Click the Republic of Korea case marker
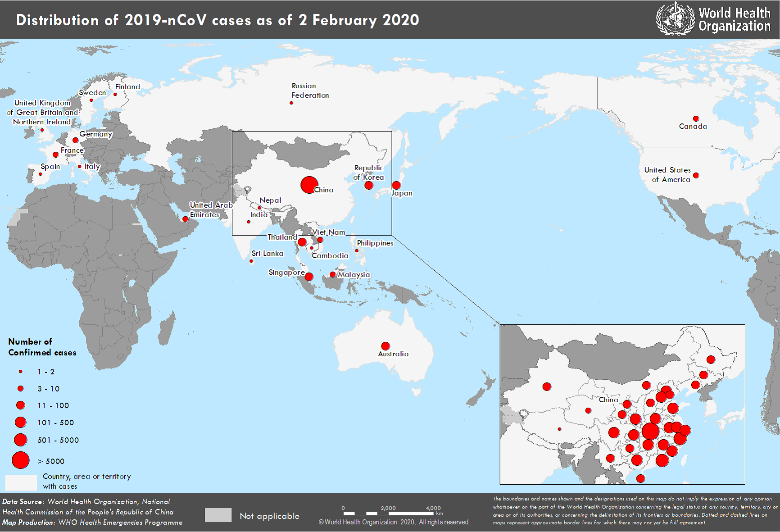This screenshot has width=780, height=532. (x=369, y=185)
